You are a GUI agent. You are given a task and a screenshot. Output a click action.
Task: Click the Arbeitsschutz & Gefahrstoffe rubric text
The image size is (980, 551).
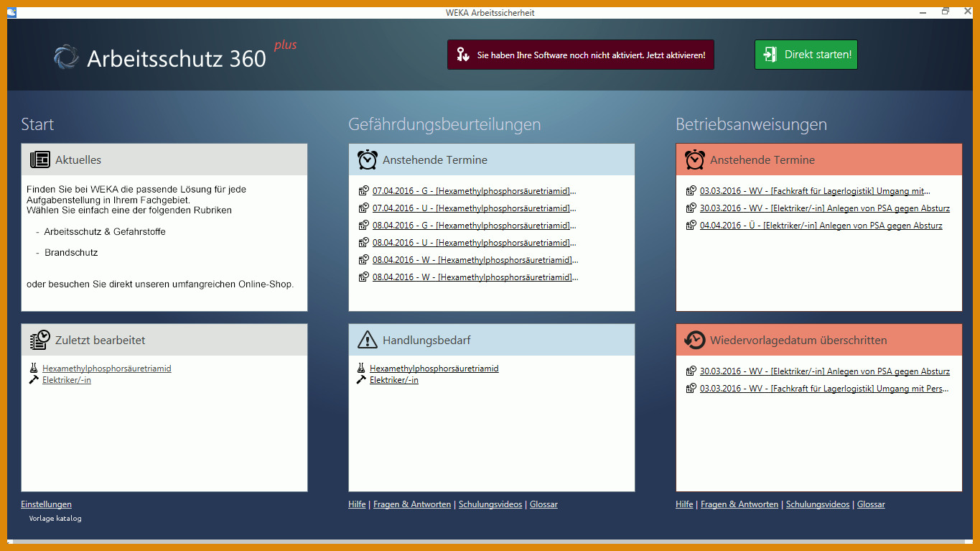105,232
